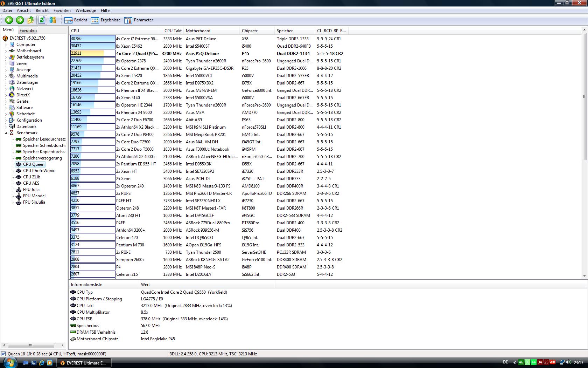
Task: Toggle the checkbox beside Queen 10-10 result
Action: click(3, 354)
